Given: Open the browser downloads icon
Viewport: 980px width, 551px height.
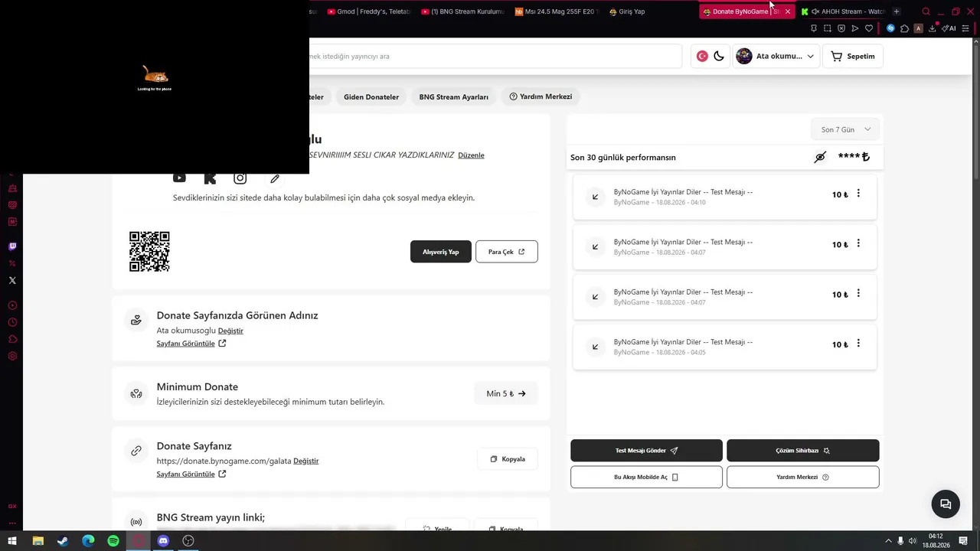Looking at the screenshot, I should click(x=933, y=28).
